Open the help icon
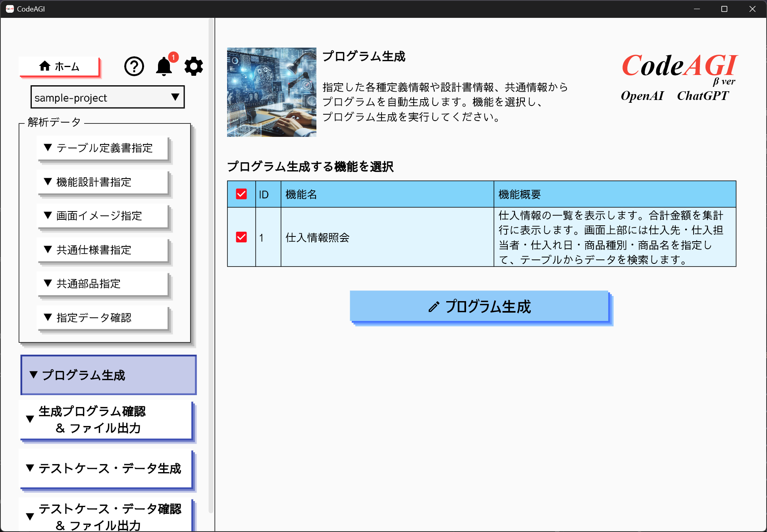The image size is (767, 532). pos(134,66)
